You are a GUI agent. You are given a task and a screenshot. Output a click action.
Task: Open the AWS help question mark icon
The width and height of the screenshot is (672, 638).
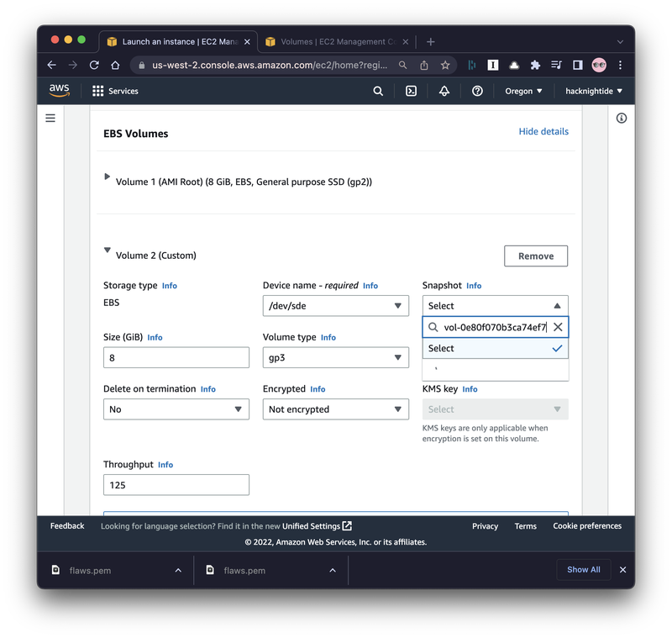477,91
